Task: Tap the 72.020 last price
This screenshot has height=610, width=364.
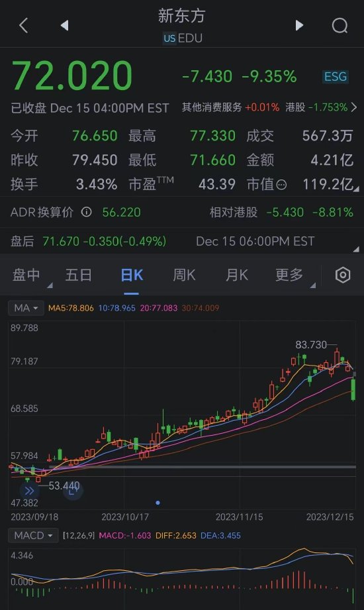Action: (x=72, y=76)
